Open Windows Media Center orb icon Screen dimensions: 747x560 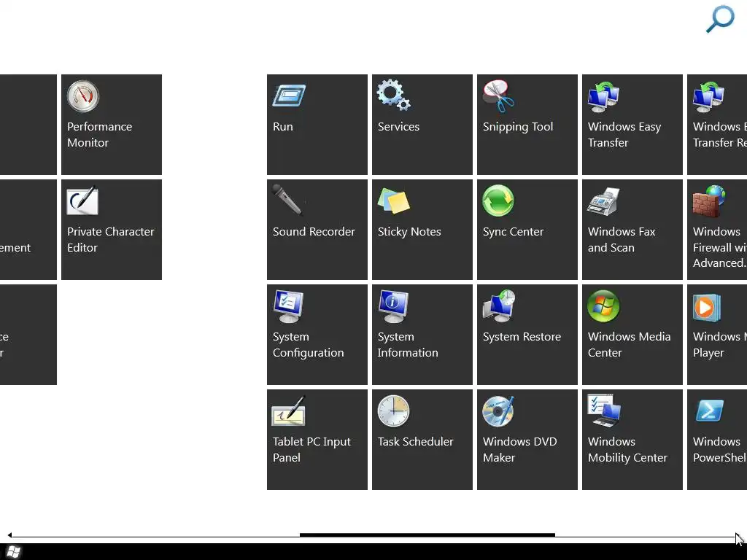603,306
